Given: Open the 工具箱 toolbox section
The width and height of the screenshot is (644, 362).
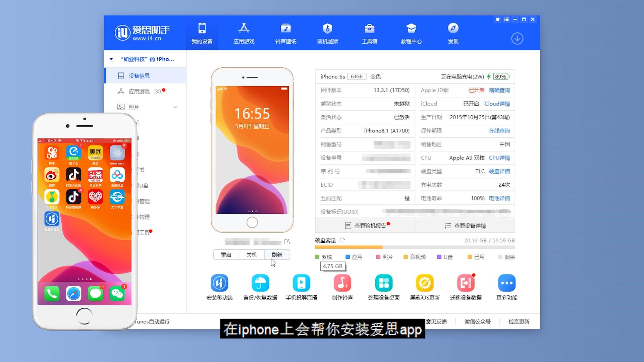Looking at the screenshot, I should (x=369, y=33).
